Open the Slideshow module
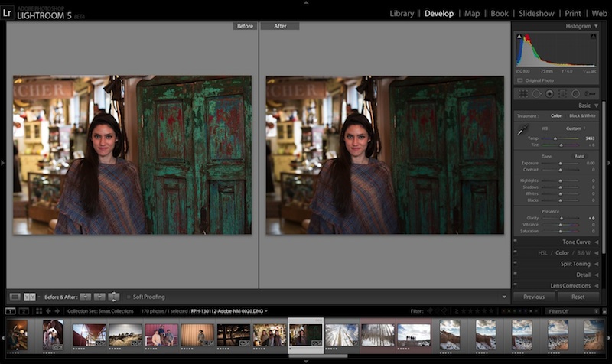This screenshot has height=364, width=612. [536, 13]
